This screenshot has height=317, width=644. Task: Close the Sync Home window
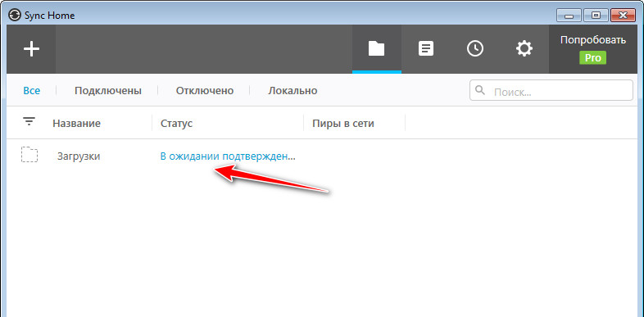[x=623, y=16]
